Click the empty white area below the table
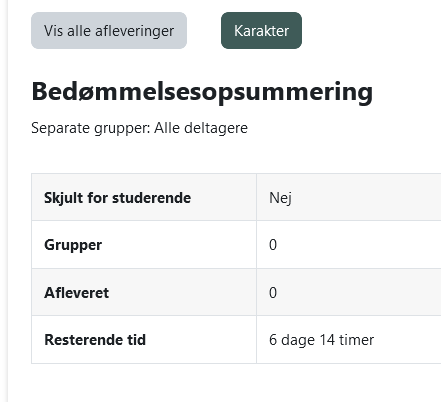Image resolution: width=441 pixels, height=402 pixels. (x=224, y=383)
